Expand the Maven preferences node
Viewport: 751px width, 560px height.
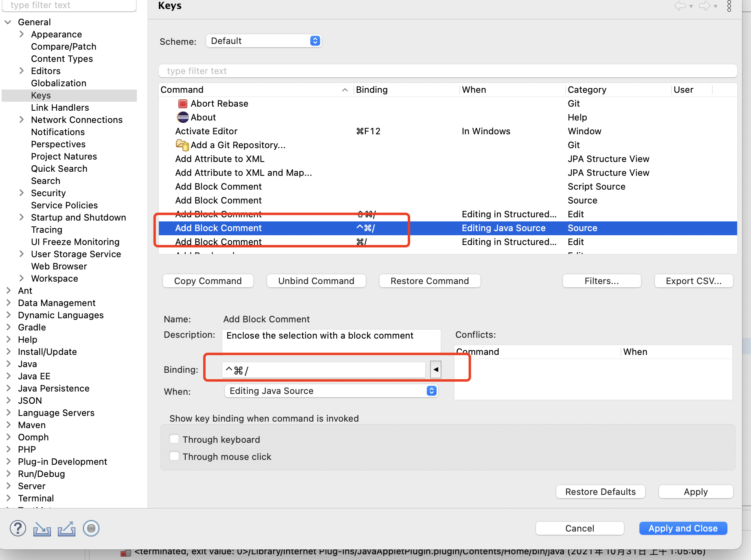pyautogui.click(x=9, y=425)
